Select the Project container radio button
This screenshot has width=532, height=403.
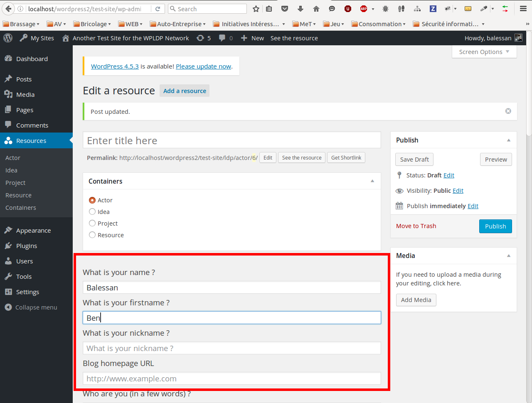[92, 223]
